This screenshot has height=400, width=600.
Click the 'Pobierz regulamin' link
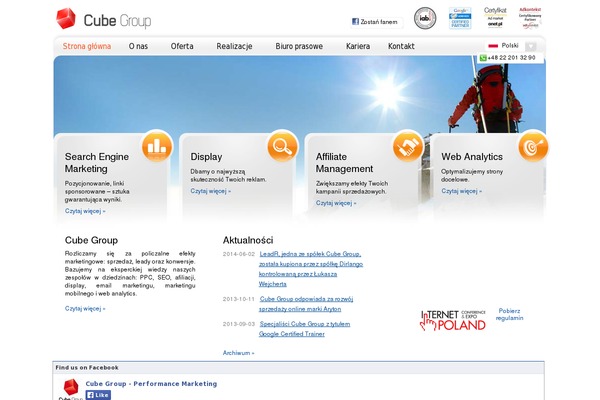(509, 314)
